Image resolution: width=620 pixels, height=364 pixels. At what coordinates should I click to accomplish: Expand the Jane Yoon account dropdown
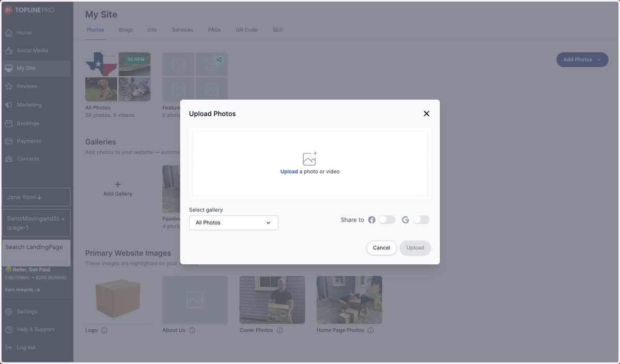point(36,197)
